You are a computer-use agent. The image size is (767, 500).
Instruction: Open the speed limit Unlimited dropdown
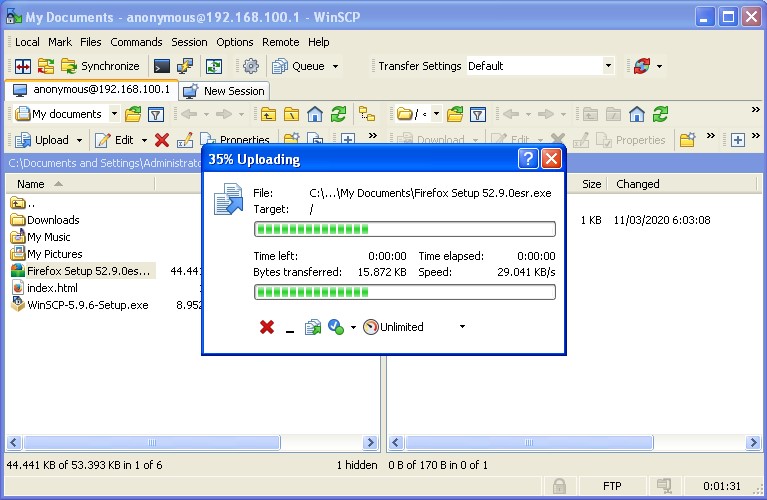461,327
